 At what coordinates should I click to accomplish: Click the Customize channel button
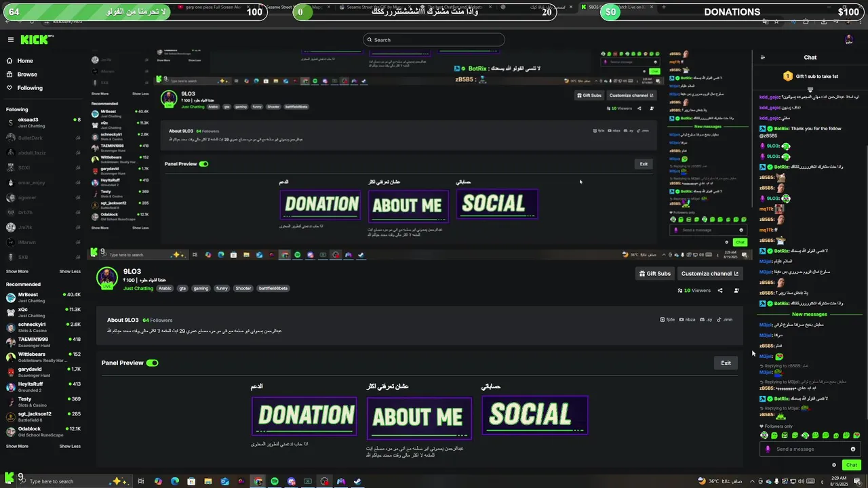(x=709, y=274)
